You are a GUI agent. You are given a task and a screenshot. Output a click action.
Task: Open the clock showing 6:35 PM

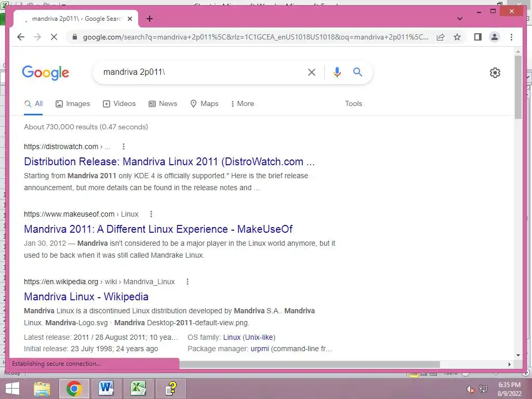pos(509,389)
